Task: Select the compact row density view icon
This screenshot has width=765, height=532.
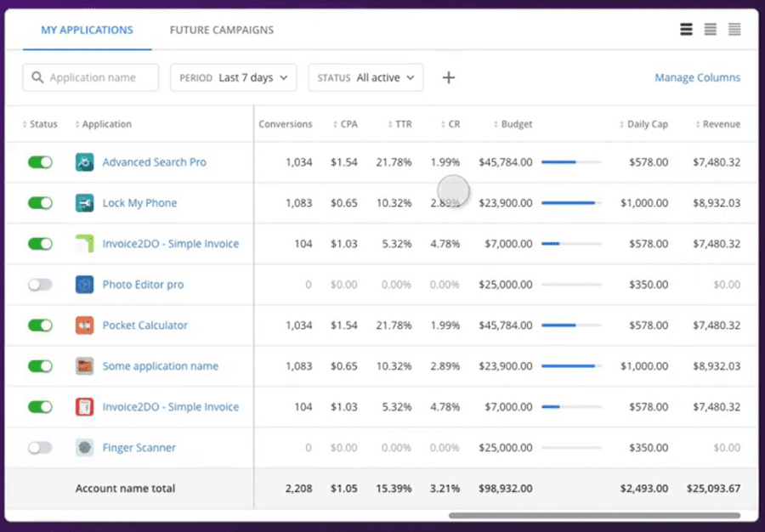Action: 734,28
